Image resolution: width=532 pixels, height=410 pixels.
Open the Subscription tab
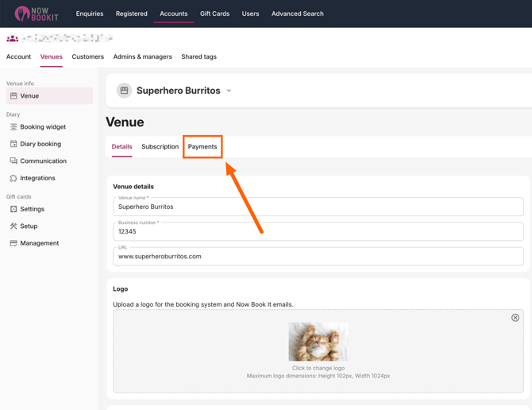[160, 147]
